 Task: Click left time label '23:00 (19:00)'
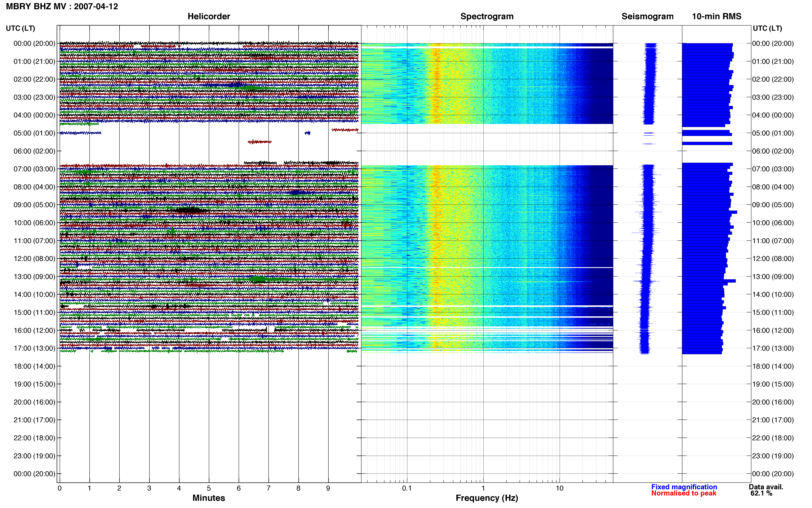(34, 456)
